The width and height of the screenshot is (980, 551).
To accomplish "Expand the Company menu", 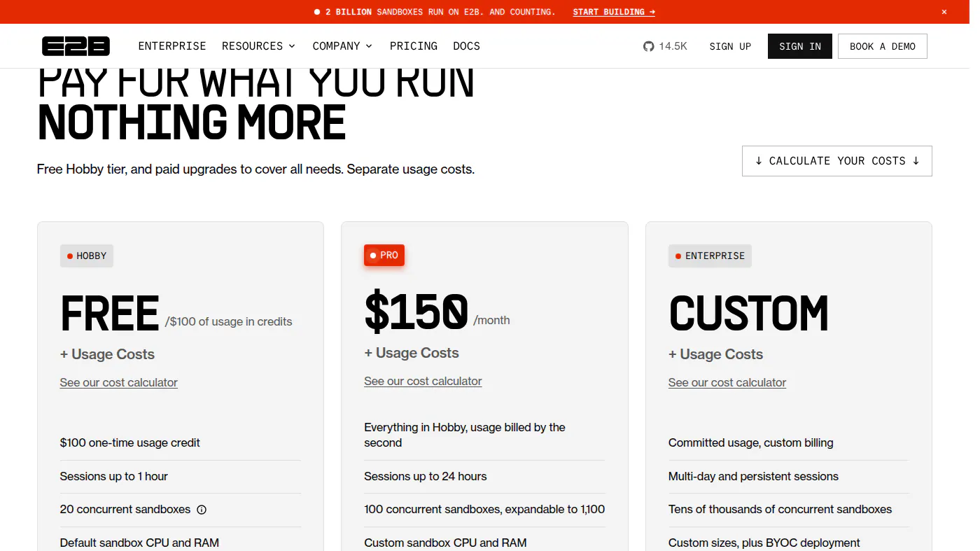I will coord(342,46).
